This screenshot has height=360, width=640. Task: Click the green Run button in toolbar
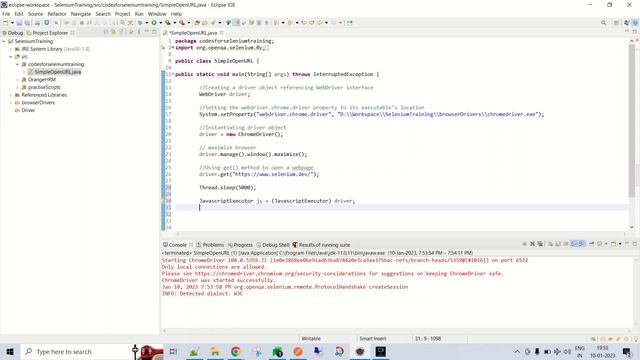[154, 23]
